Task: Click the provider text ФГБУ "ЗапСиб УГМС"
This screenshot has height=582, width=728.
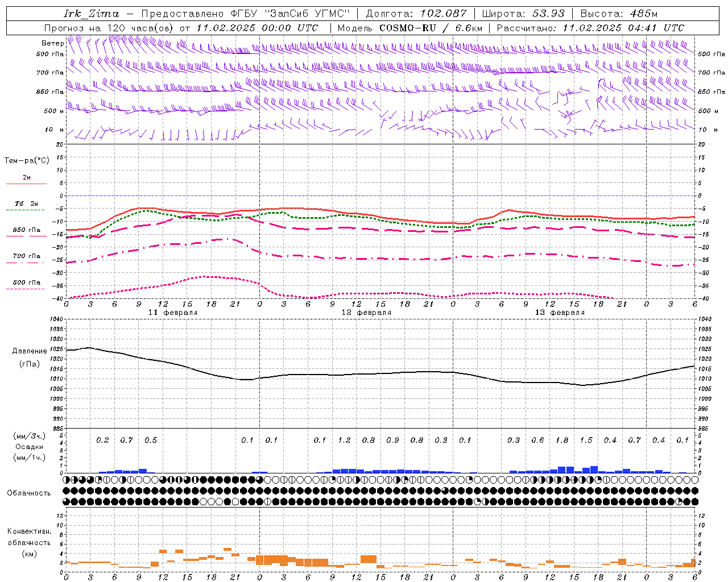Action: pyautogui.click(x=290, y=14)
